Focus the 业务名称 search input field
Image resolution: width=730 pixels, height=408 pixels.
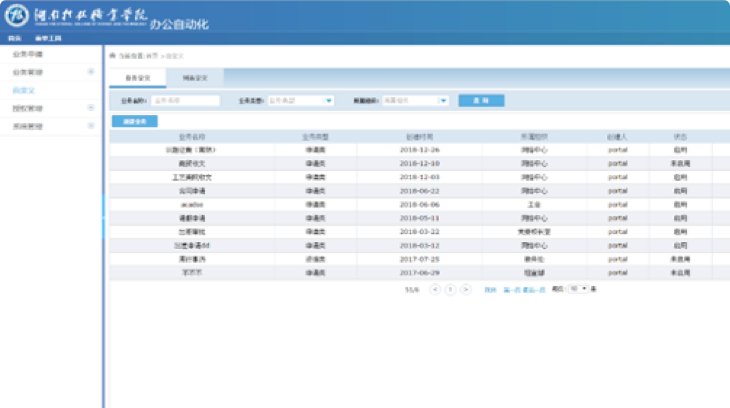coord(185,100)
